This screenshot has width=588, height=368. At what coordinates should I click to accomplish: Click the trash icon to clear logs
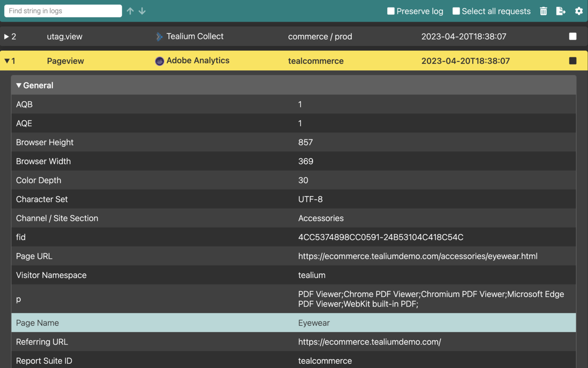[x=543, y=11]
